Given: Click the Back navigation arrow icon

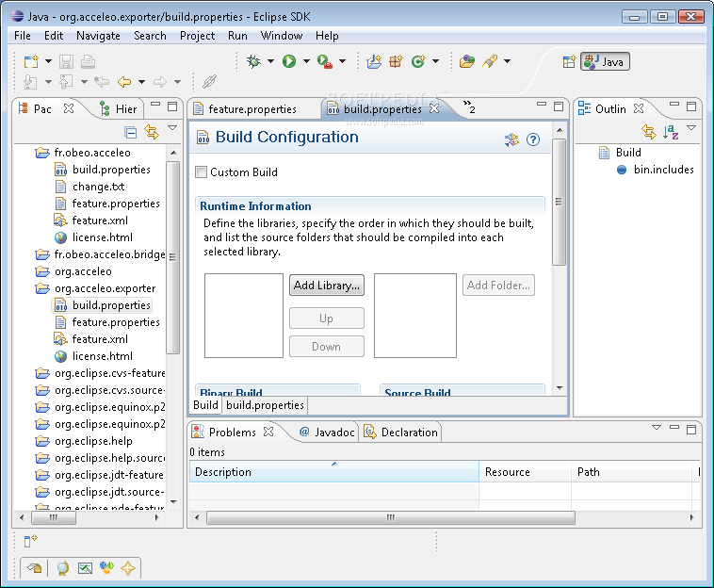Looking at the screenshot, I should tap(124, 82).
